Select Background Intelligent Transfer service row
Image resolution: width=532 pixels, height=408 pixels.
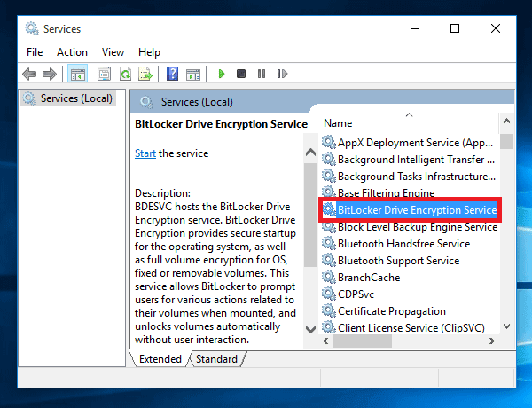point(409,159)
